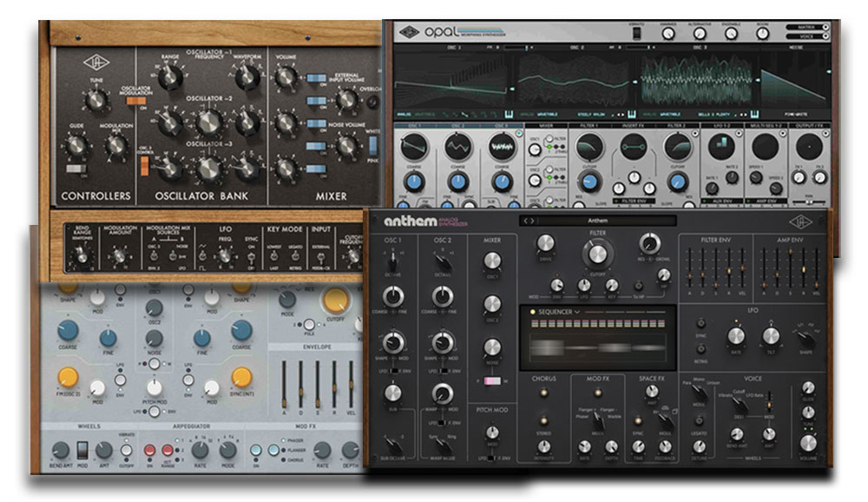Select the Filter 1 tab in Opal
The height and width of the screenshot is (502, 868).
[589, 126]
